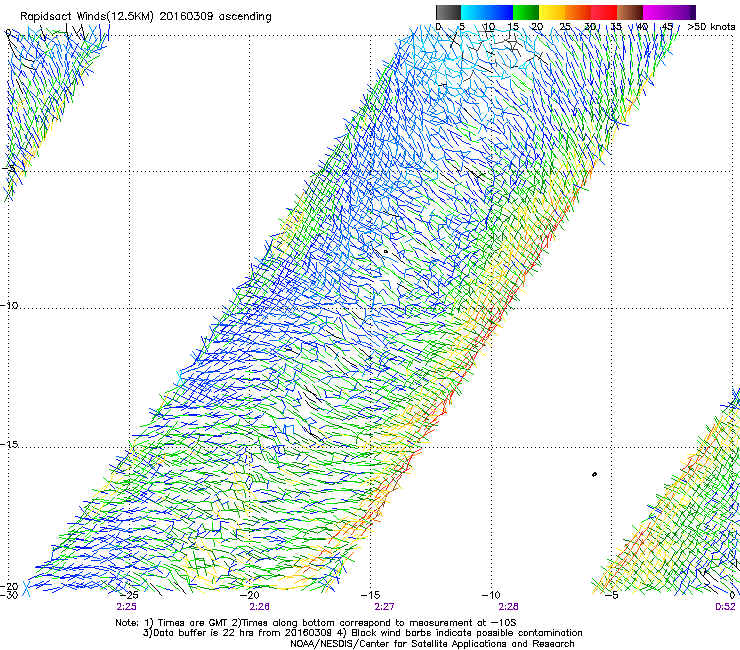Click the "-5" longitude axis label

coord(611,595)
